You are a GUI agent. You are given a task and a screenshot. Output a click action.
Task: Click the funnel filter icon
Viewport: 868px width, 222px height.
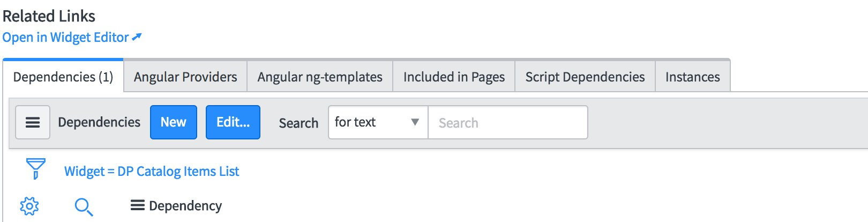click(36, 168)
